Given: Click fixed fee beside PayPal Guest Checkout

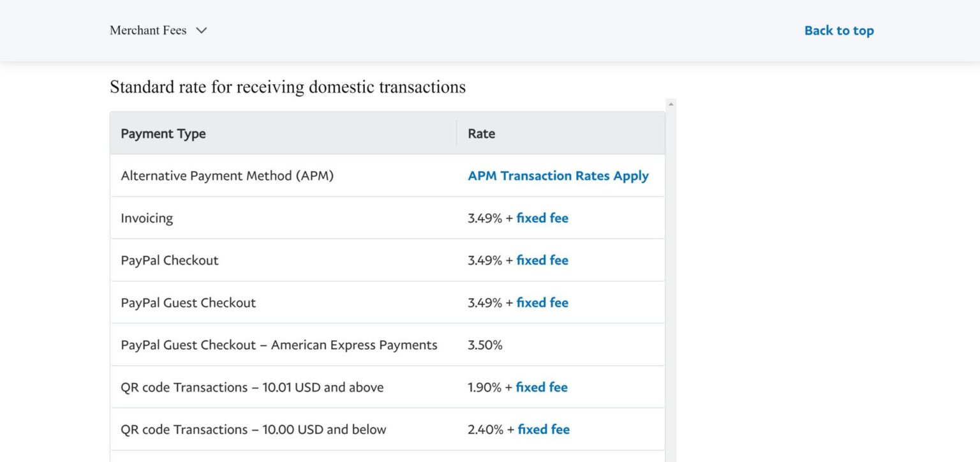Looking at the screenshot, I should pos(542,302).
